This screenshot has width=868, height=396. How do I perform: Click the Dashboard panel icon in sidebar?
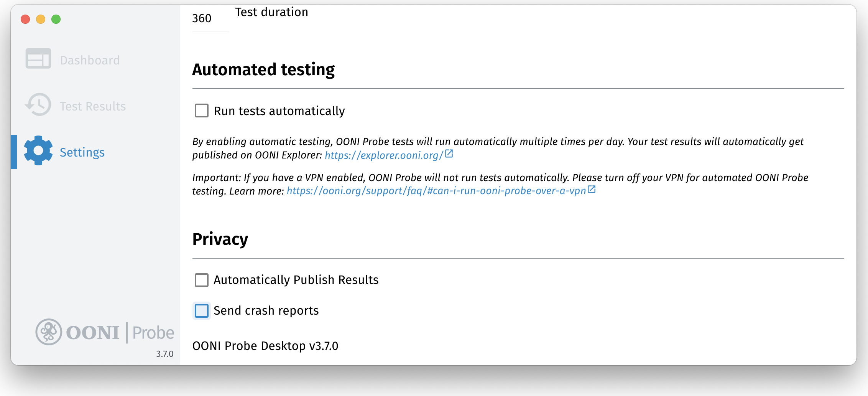click(x=38, y=59)
